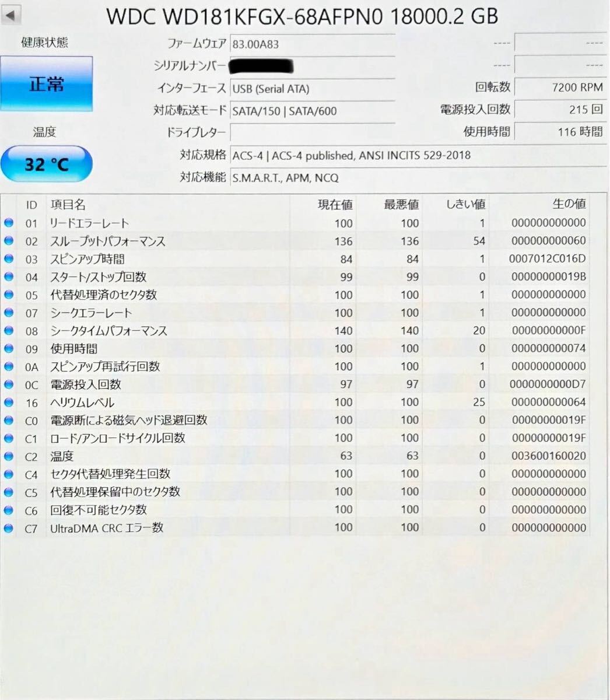Select the 回復不可能セクタ数 row name
This screenshot has width=610, height=700.
[x=99, y=510]
